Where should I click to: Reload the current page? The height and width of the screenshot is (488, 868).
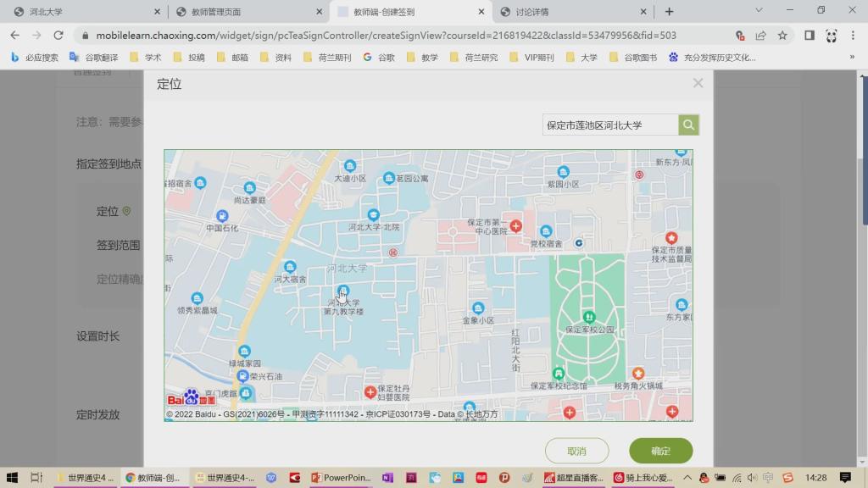[x=58, y=36]
